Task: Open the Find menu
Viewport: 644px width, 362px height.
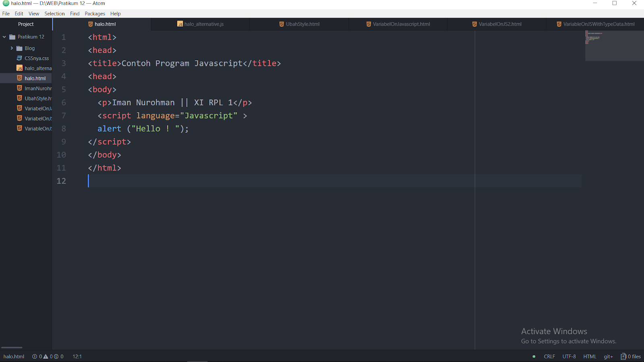Action: click(74, 13)
